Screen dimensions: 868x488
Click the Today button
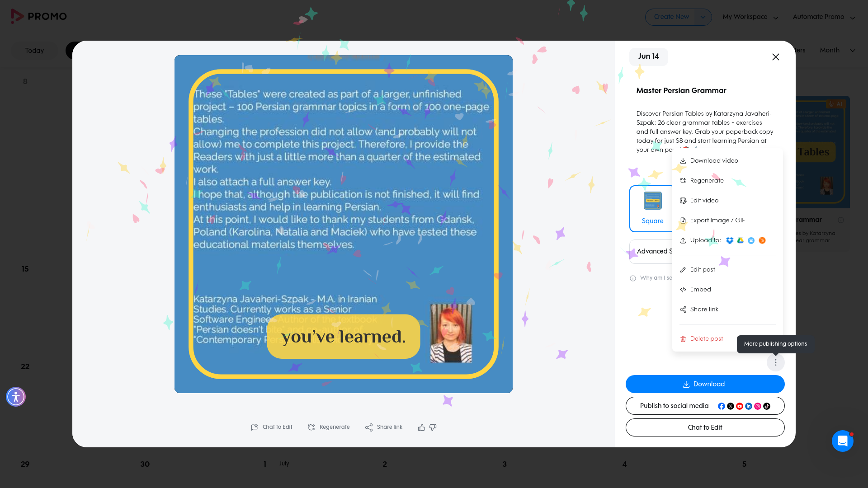coord(34,51)
